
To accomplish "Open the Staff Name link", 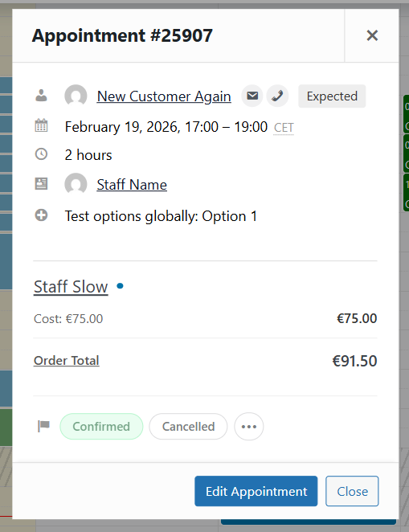I will [x=132, y=185].
